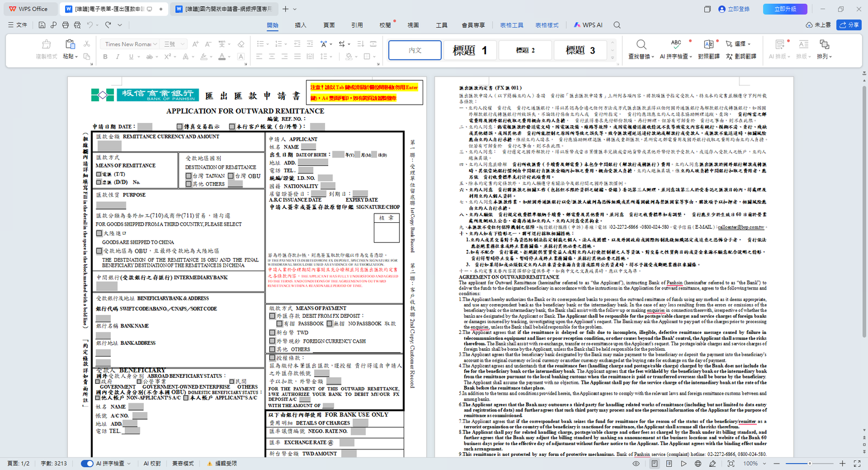Align text left

coord(259,56)
